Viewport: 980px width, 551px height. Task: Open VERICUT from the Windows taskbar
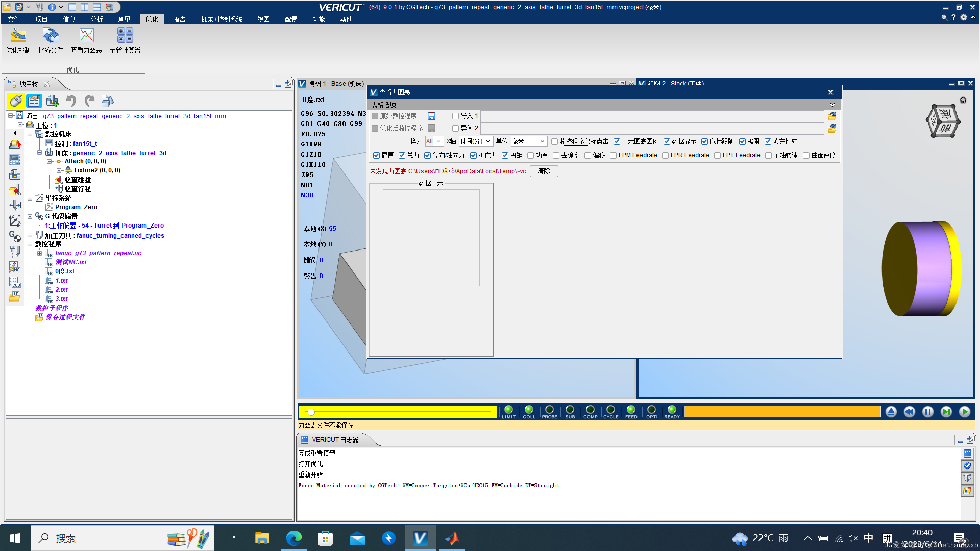[x=420, y=538]
